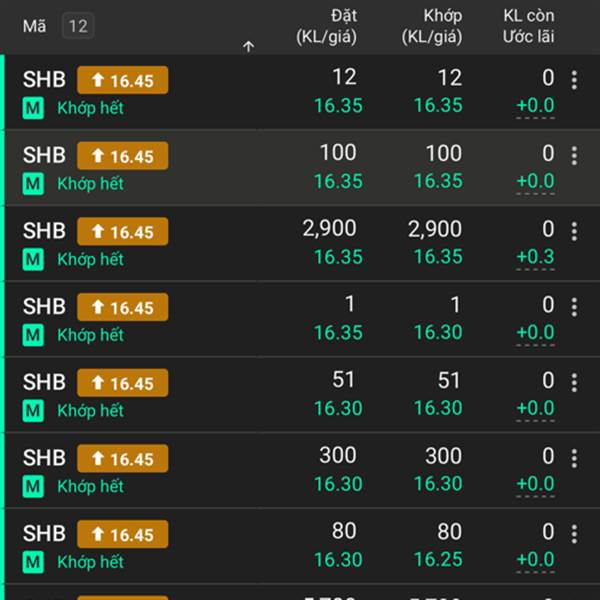Open the +0.0 estimated profit on the 1-share order
Image resolution: width=600 pixels, height=600 pixels.
(x=535, y=333)
